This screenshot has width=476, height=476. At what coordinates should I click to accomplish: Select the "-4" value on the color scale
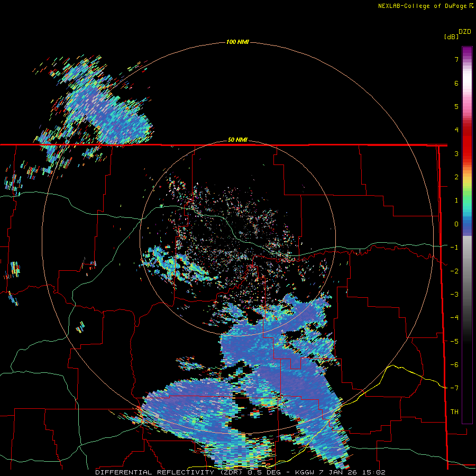(x=454, y=318)
